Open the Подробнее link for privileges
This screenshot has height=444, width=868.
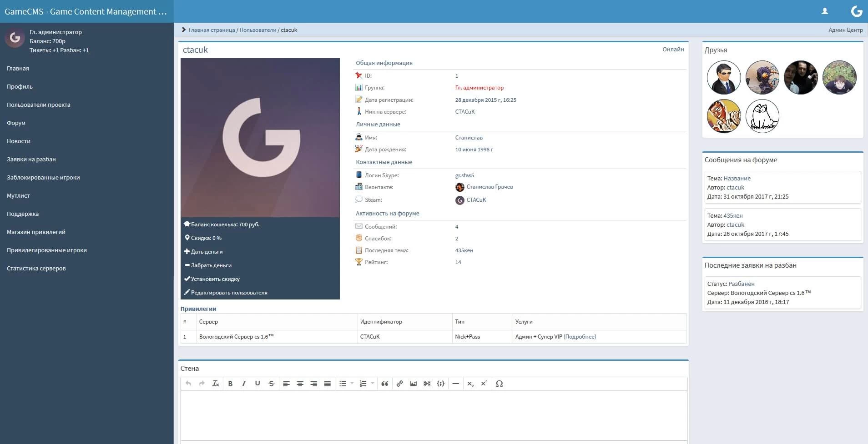pos(580,337)
